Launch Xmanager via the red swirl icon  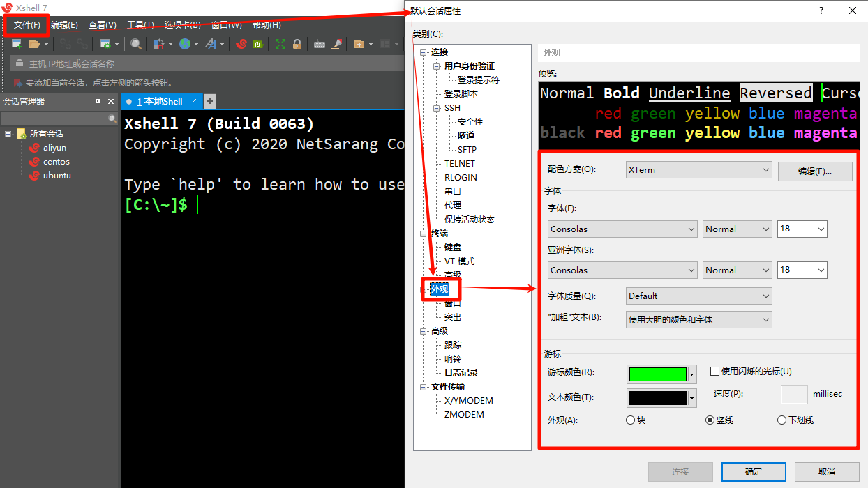[241, 44]
